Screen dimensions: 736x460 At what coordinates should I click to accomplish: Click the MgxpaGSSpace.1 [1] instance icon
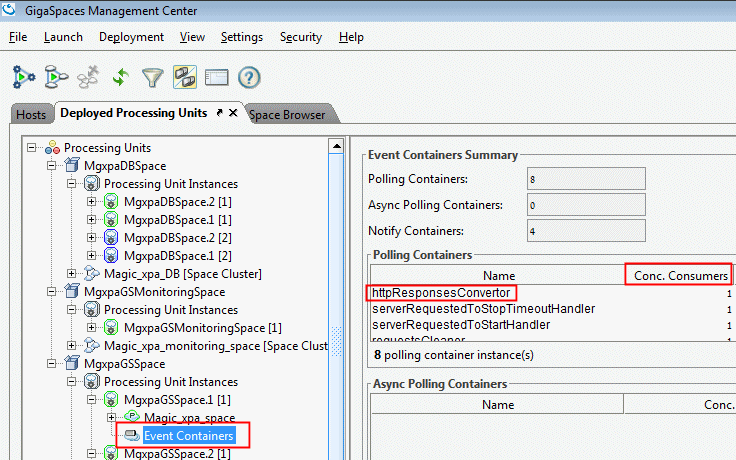pyautogui.click(x=111, y=399)
